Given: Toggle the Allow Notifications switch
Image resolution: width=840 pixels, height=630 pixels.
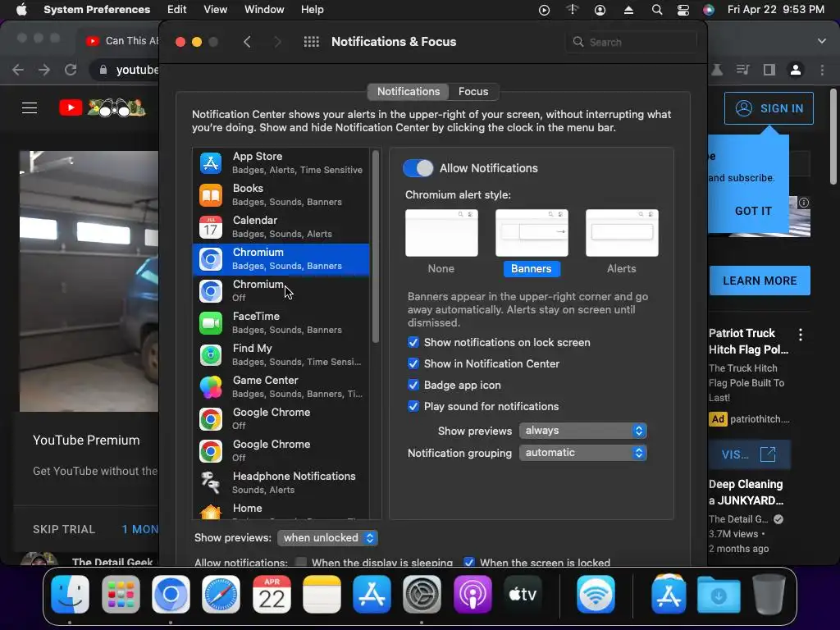Looking at the screenshot, I should tap(418, 168).
